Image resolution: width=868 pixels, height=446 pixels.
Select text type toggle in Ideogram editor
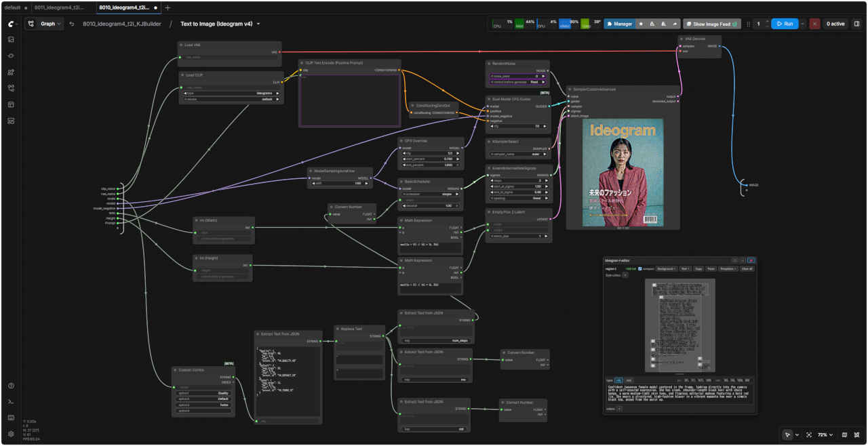click(x=629, y=380)
